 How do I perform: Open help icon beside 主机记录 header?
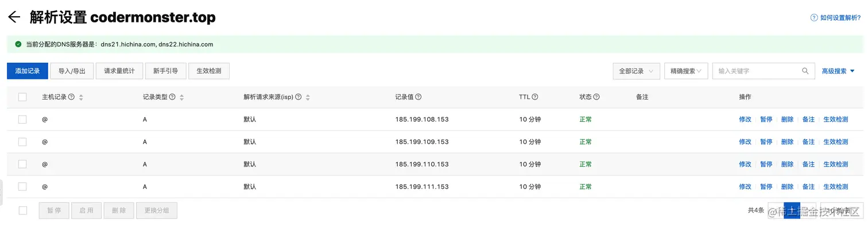71,97
